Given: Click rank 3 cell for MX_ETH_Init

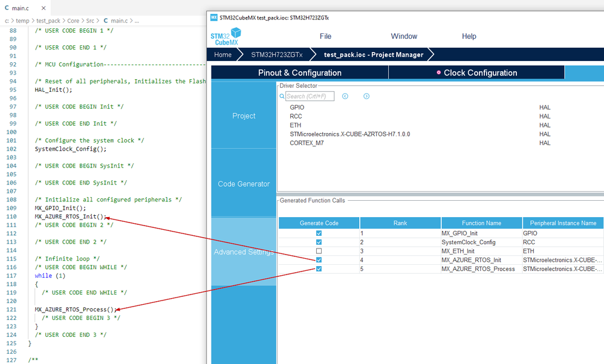Looking at the screenshot, I should (x=400, y=251).
